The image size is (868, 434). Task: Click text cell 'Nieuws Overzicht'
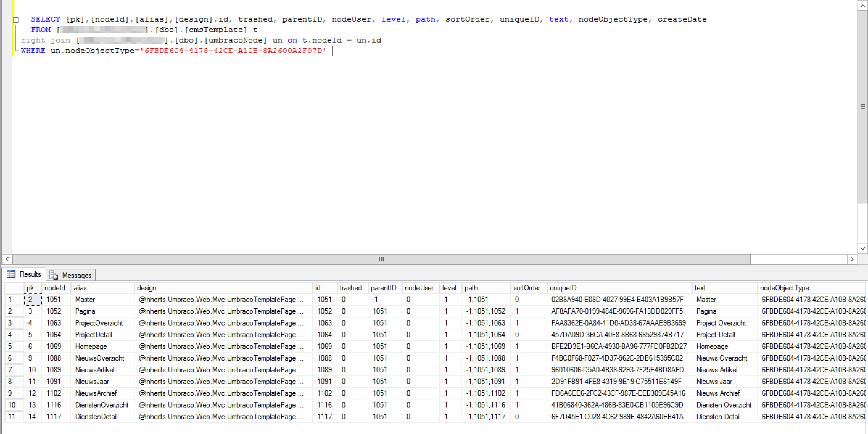point(725,358)
